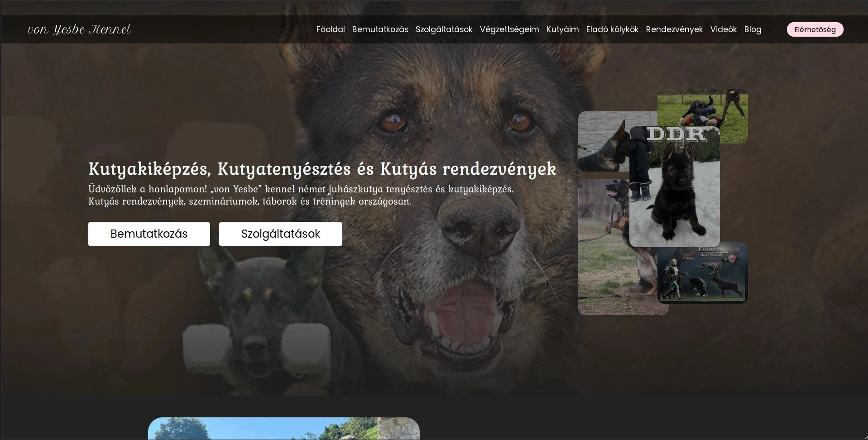Click the partially visible photo at page bottom
The width and height of the screenshot is (868, 440).
pyautogui.click(x=283, y=428)
